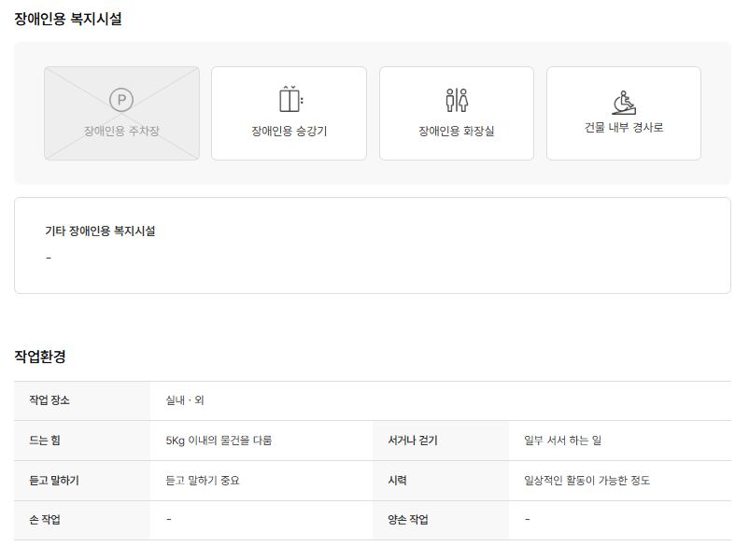Click the 일상적인 활동이 가능한 정도 value

click(x=586, y=481)
